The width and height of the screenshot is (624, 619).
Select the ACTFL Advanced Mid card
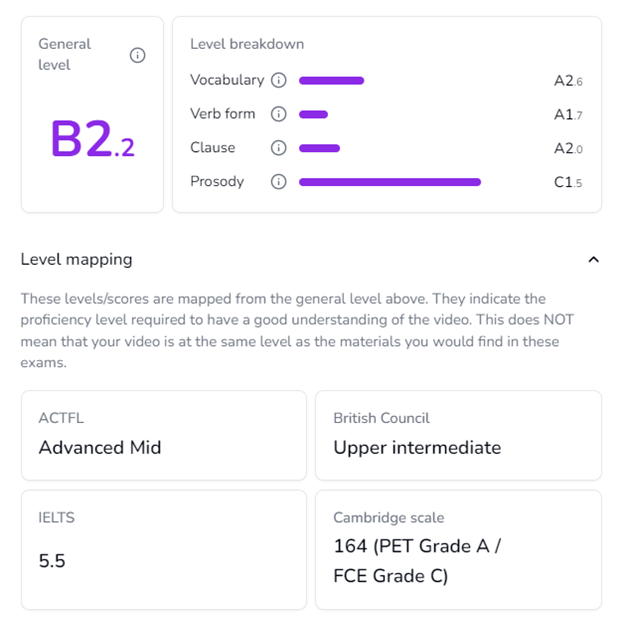163,435
